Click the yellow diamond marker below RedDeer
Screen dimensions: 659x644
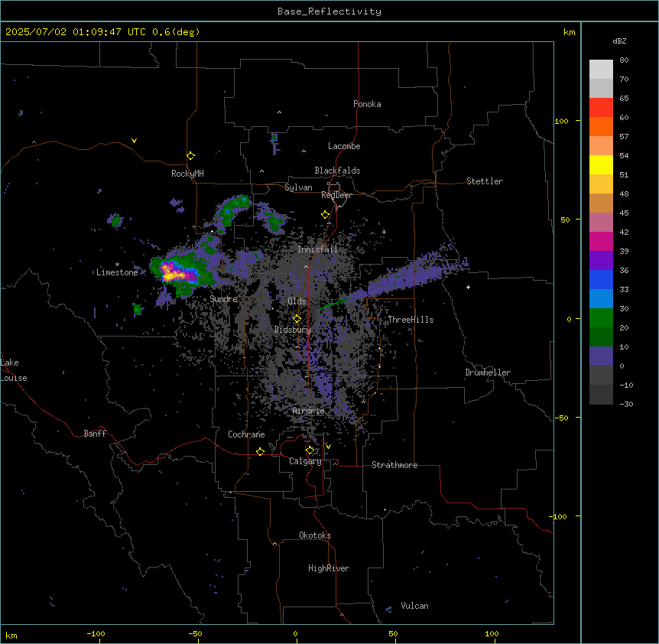point(326,215)
